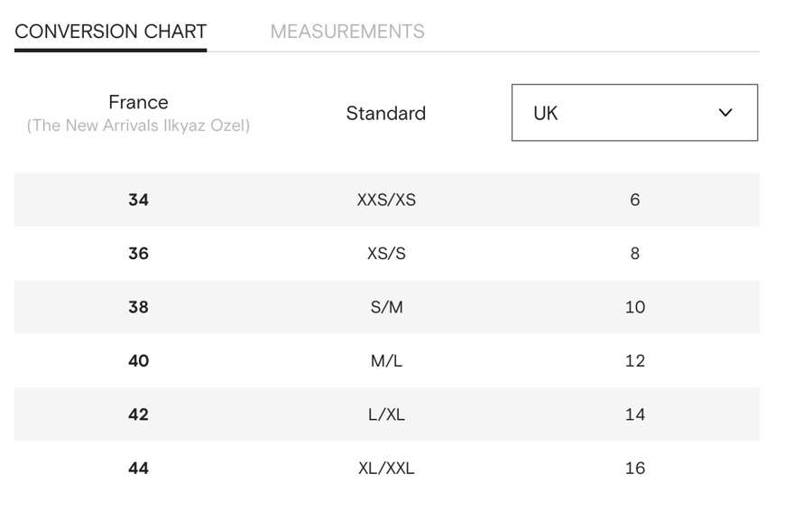Click France size 40 cell

pos(138,361)
